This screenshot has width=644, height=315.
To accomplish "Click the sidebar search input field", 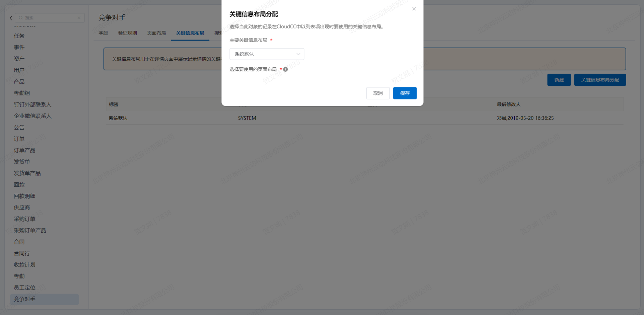I will [x=50, y=18].
